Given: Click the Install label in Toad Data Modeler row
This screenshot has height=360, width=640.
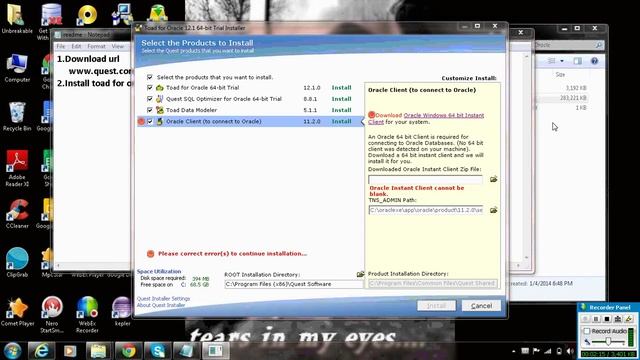Looking at the screenshot, I should pyautogui.click(x=341, y=110).
